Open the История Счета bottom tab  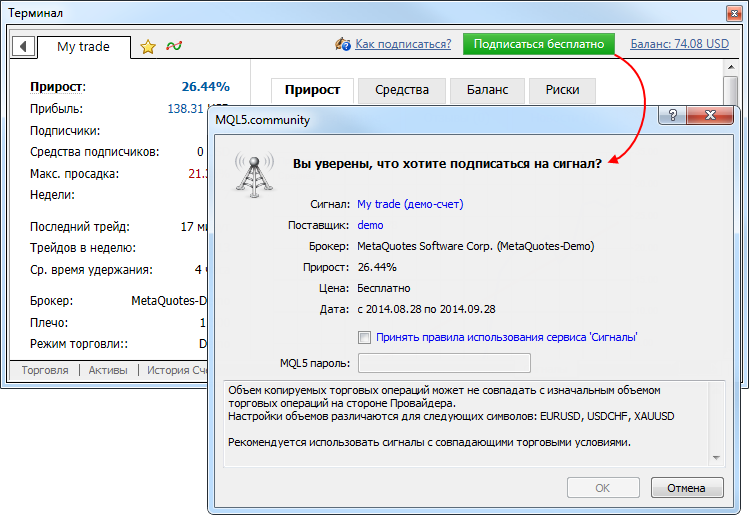pyautogui.click(x=177, y=370)
